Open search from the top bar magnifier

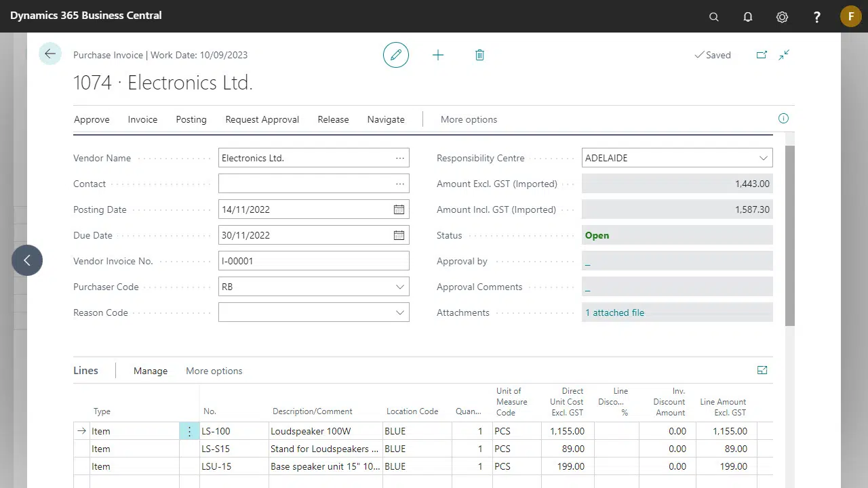[x=713, y=16]
